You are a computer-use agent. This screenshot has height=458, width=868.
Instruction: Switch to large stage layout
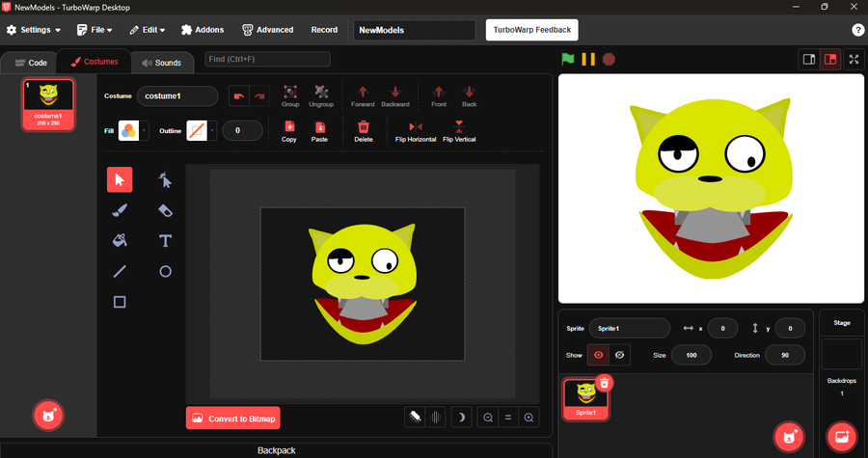point(830,59)
